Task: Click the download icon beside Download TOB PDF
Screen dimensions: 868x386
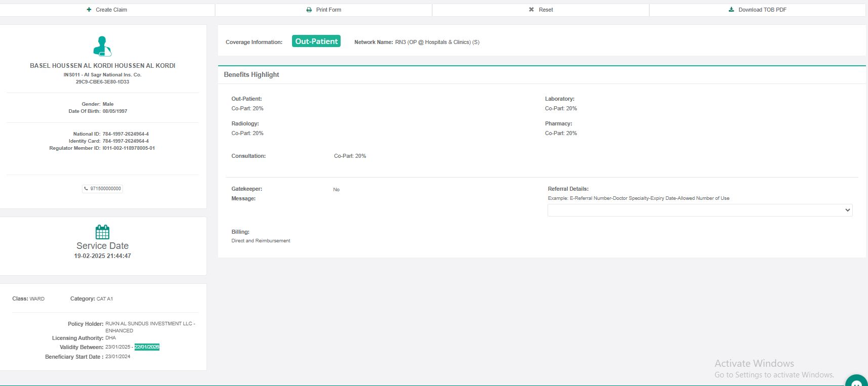Action: click(x=731, y=10)
